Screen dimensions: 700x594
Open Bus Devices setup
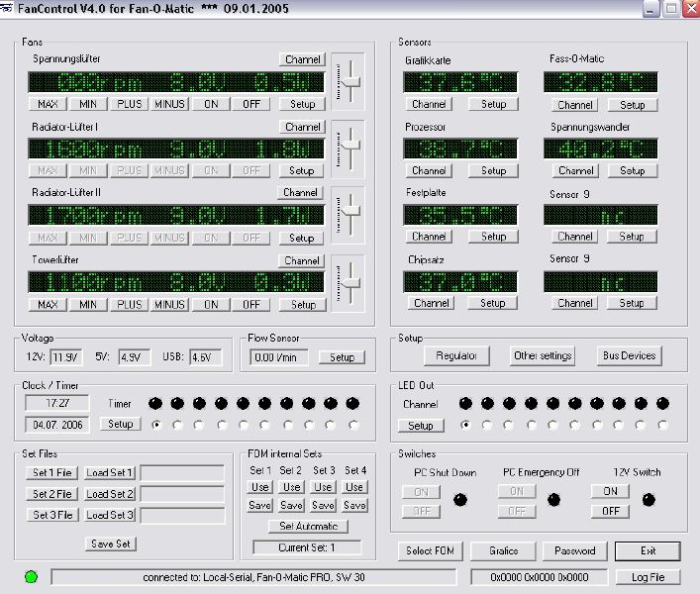pos(629,355)
